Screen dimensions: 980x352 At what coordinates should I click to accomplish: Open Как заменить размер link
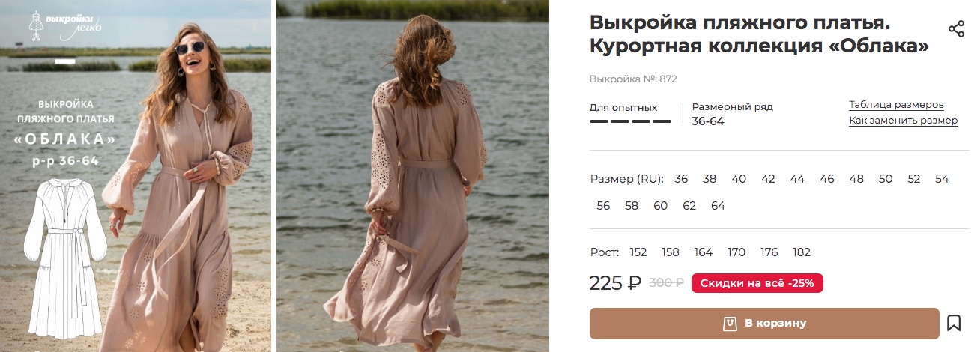tap(904, 121)
